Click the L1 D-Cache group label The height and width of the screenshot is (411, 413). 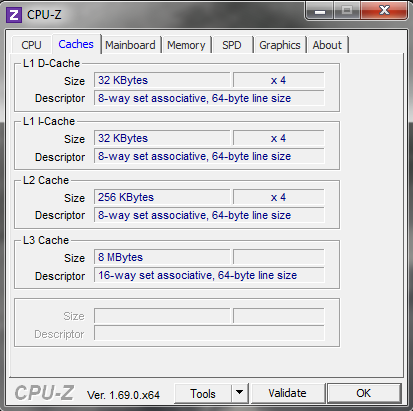pos(51,63)
